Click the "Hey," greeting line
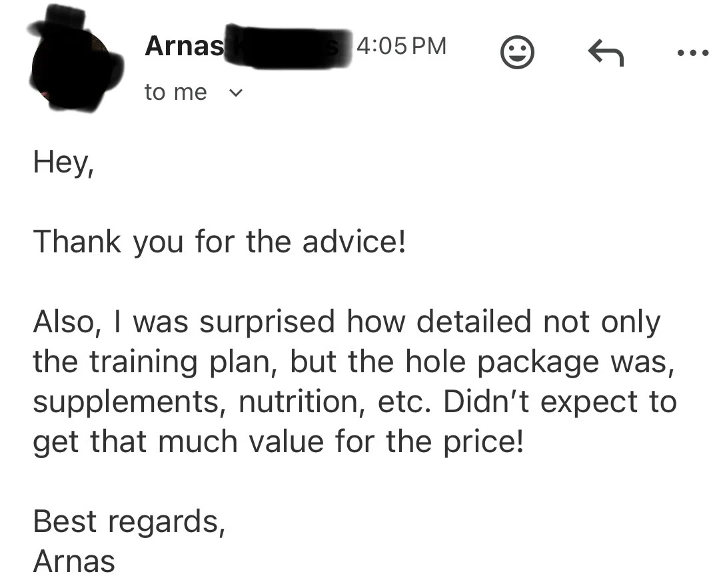The width and height of the screenshot is (719, 588). 64,162
